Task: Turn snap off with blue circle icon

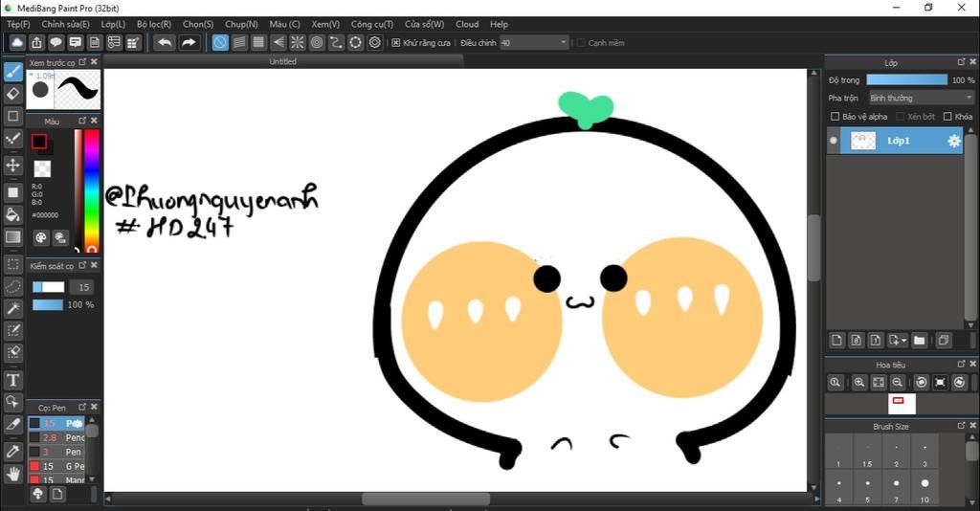Action: point(220,42)
